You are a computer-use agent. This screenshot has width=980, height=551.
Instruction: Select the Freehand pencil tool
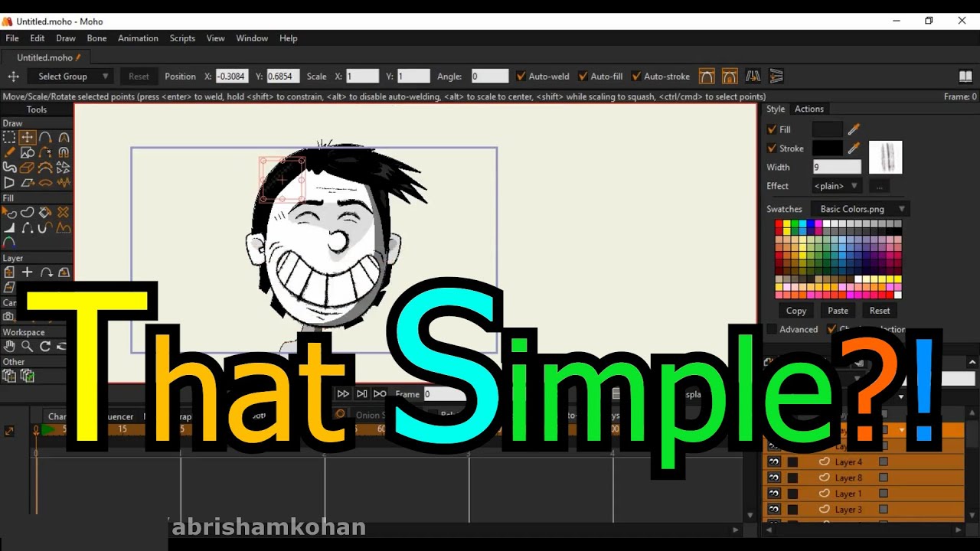(8, 152)
